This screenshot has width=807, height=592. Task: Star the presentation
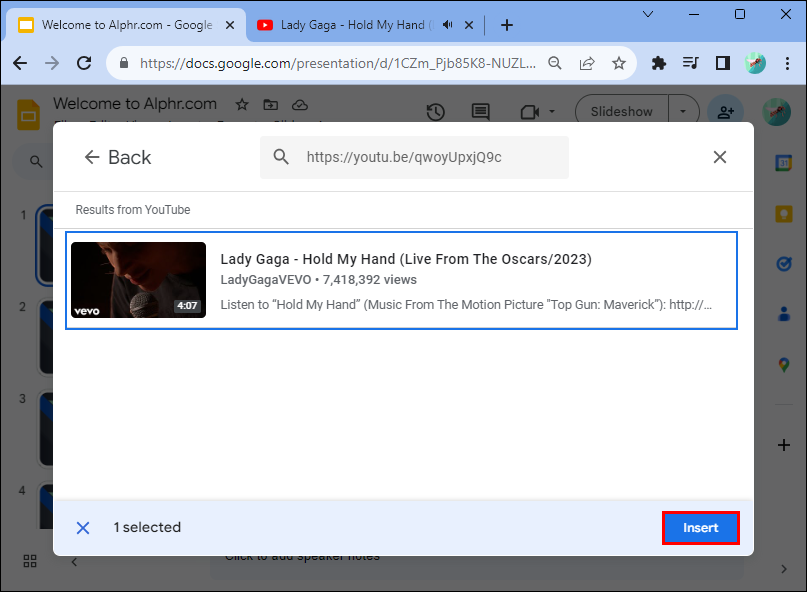(242, 105)
